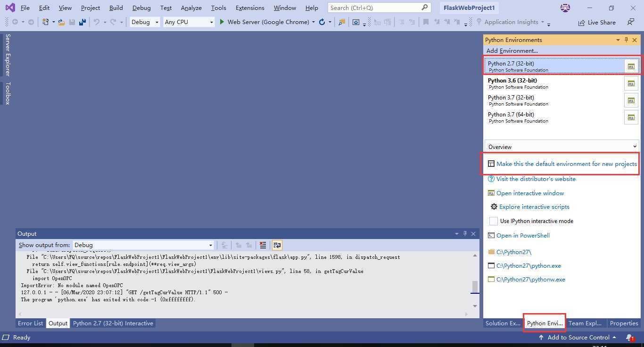644x347 pixels.
Task: Open the Edit menu
Action: pos(44,8)
